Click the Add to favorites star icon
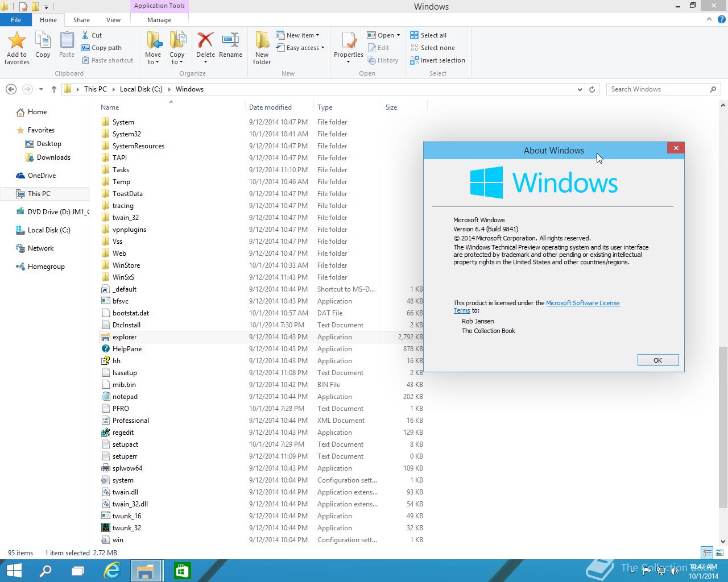The image size is (728, 582). [16, 40]
